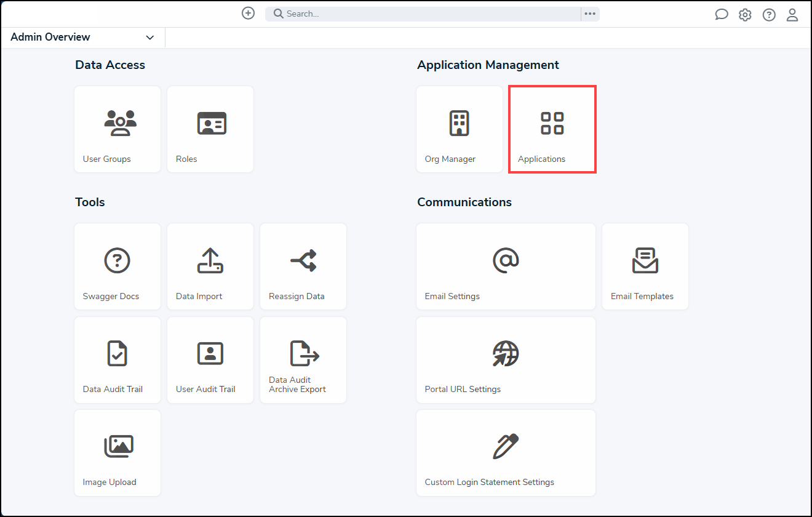Viewport: 812px width, 517px height.
Task: Click the Swagger Docs question icon
Action: [117, 260]
